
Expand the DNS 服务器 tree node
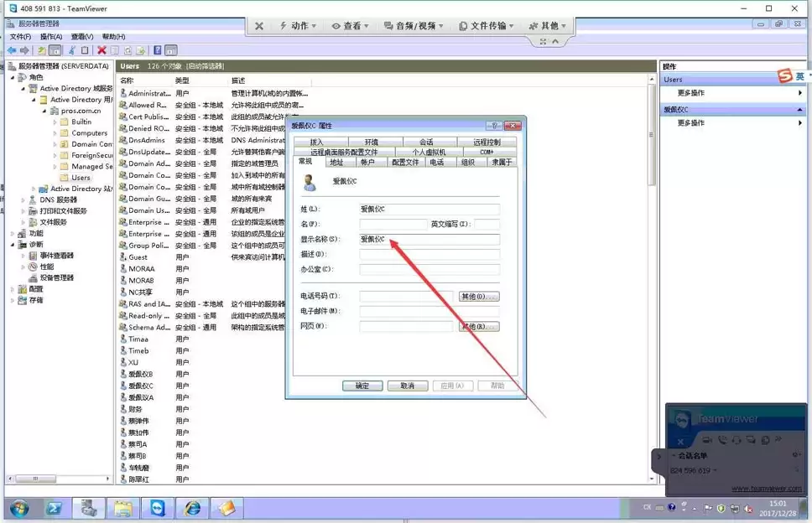click(x=23, y=199)
